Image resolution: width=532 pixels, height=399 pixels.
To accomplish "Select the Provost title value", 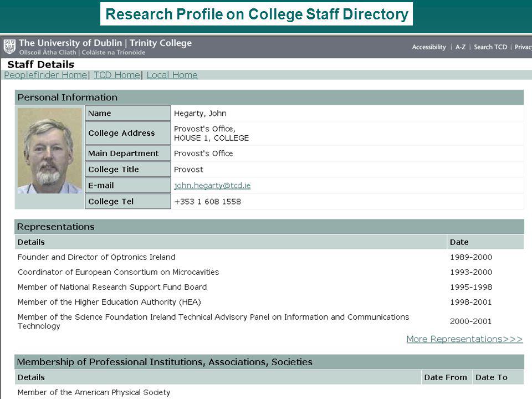I will pyautogui.click(x=188, y=170).
